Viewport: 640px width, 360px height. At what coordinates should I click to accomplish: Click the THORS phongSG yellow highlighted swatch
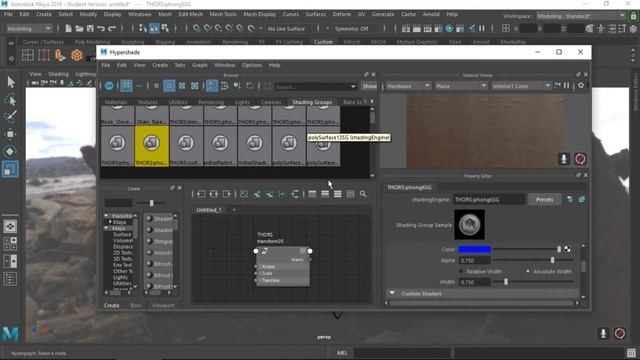tap(151, 146)
